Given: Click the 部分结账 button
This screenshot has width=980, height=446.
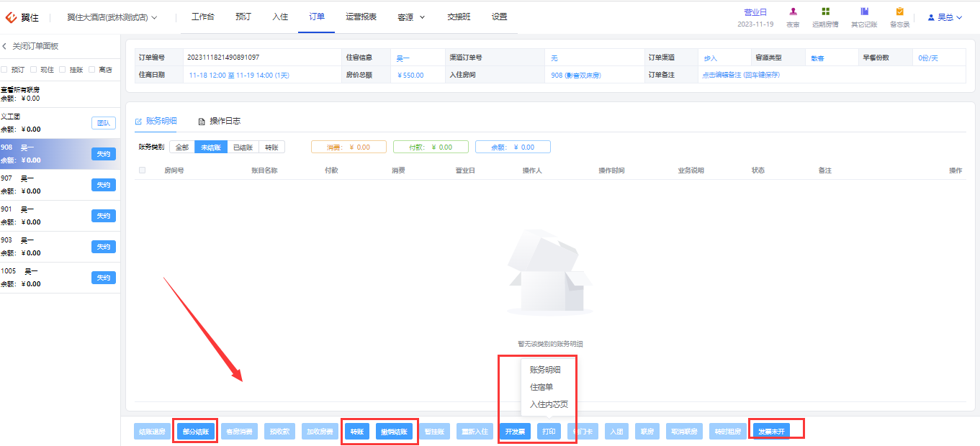Looking at the screenshot, I should (x=196, y=432).
